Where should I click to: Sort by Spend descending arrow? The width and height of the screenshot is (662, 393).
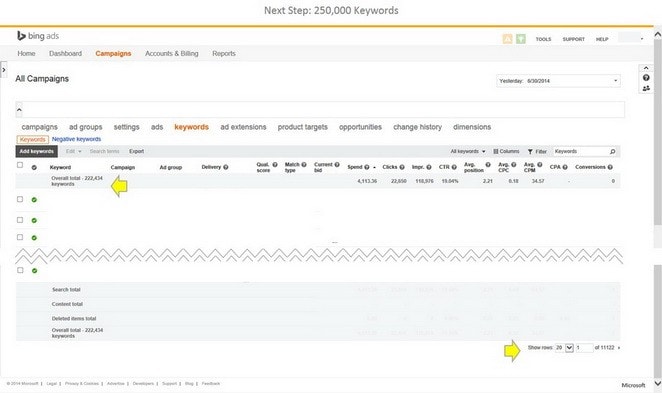[374, 168]
